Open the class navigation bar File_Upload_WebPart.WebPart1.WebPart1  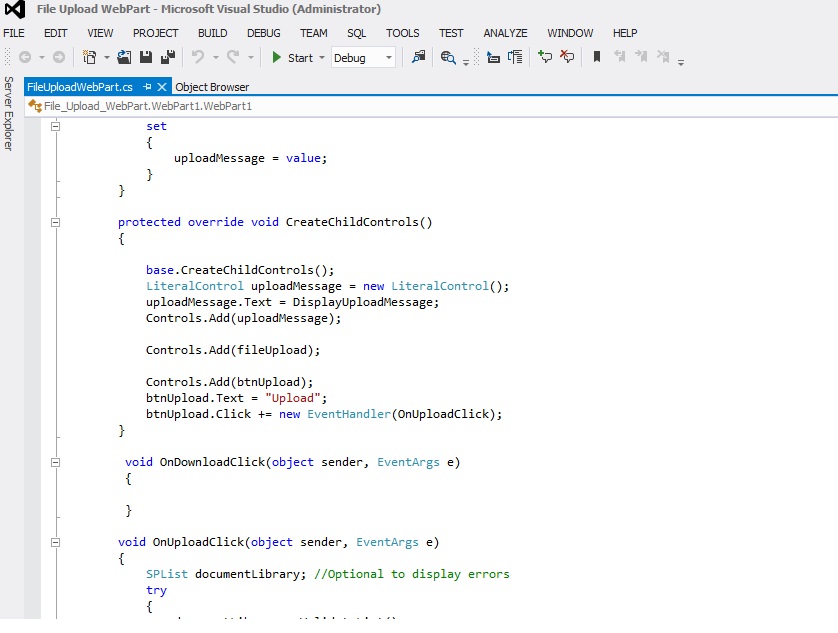tap(148, 106)
